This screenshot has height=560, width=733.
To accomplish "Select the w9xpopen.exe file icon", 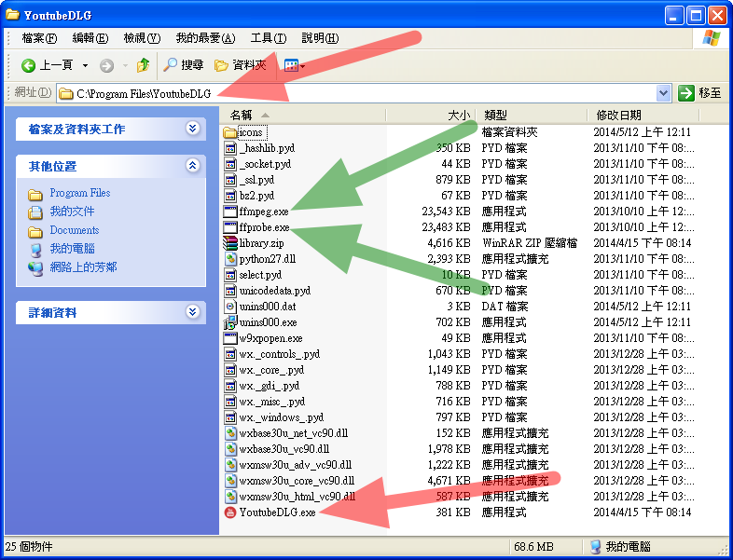I will 230,338.
